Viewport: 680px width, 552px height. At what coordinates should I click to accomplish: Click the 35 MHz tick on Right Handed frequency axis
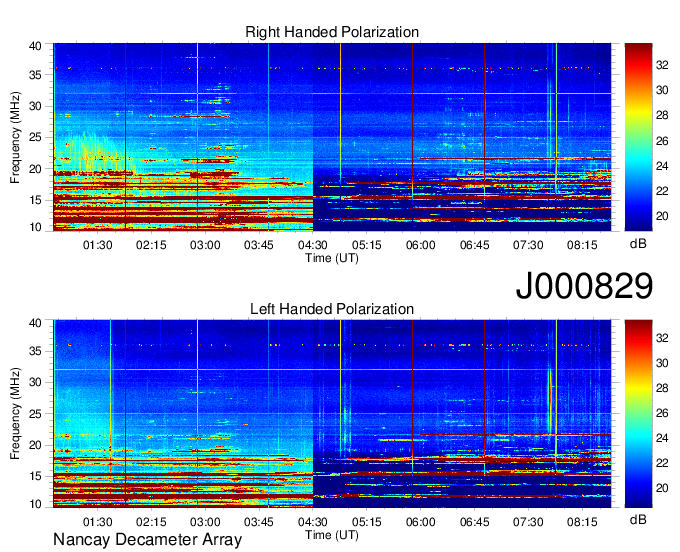tap(35, 75)
